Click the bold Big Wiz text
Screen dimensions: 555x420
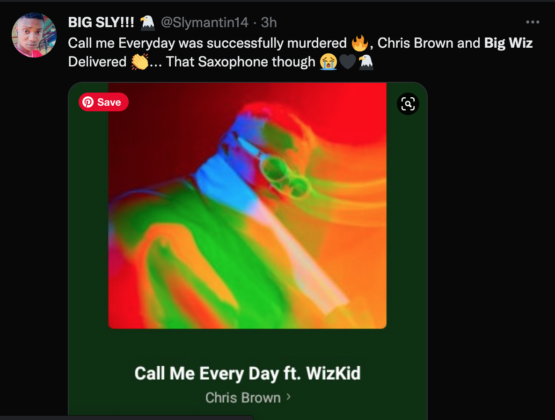click(x=508, y=43)
